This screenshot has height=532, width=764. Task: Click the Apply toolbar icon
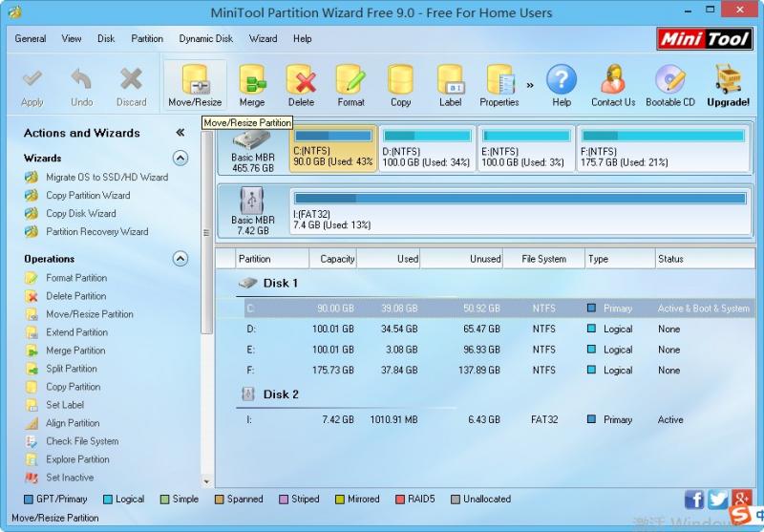coord(32,87)
